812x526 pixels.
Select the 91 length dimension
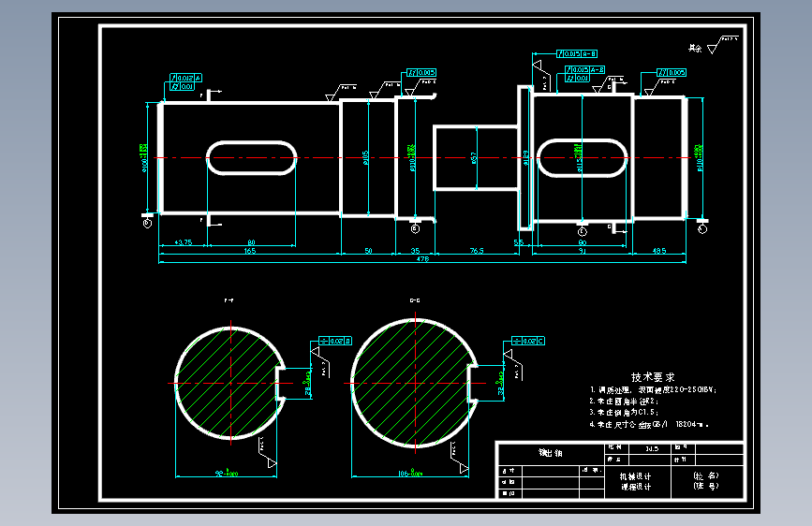[x=583, y=251]
